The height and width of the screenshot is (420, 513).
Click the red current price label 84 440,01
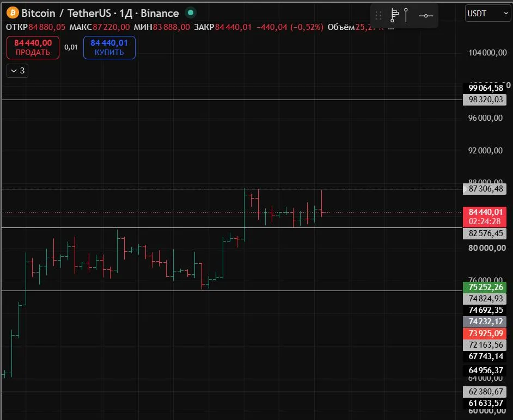point(485,212)
